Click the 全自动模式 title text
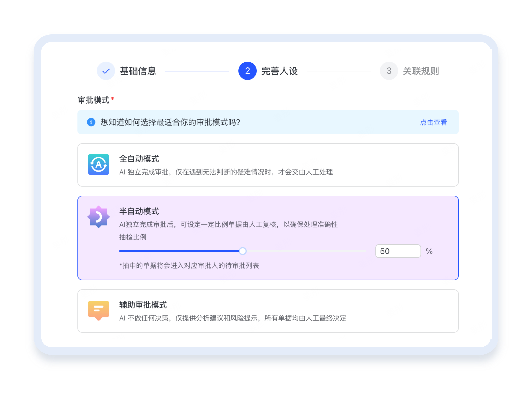 point(139,159)
